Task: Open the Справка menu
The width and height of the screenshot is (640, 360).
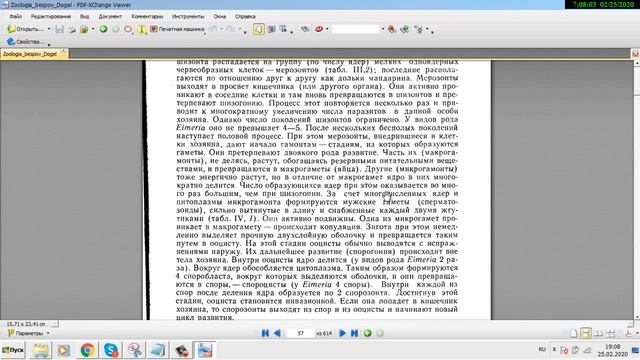Action: point(245,16)
